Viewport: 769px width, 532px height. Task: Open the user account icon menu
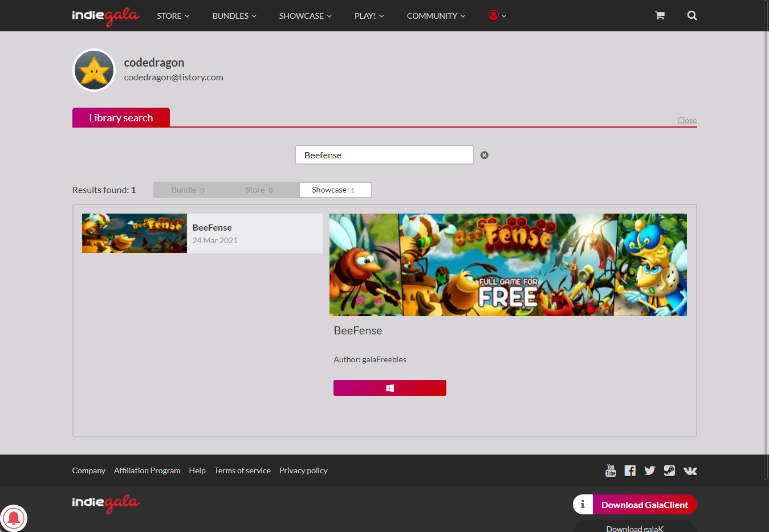pos(497,15)
